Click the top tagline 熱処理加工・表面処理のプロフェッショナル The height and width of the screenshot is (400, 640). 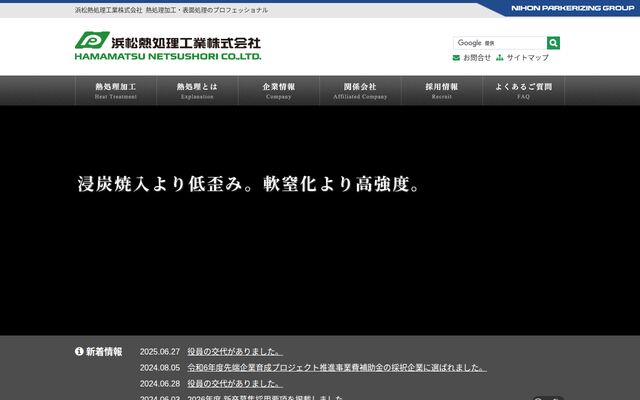[207, 10]
